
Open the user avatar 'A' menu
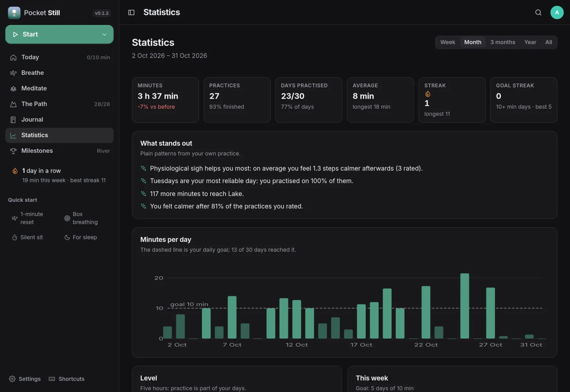coord(557,12)
